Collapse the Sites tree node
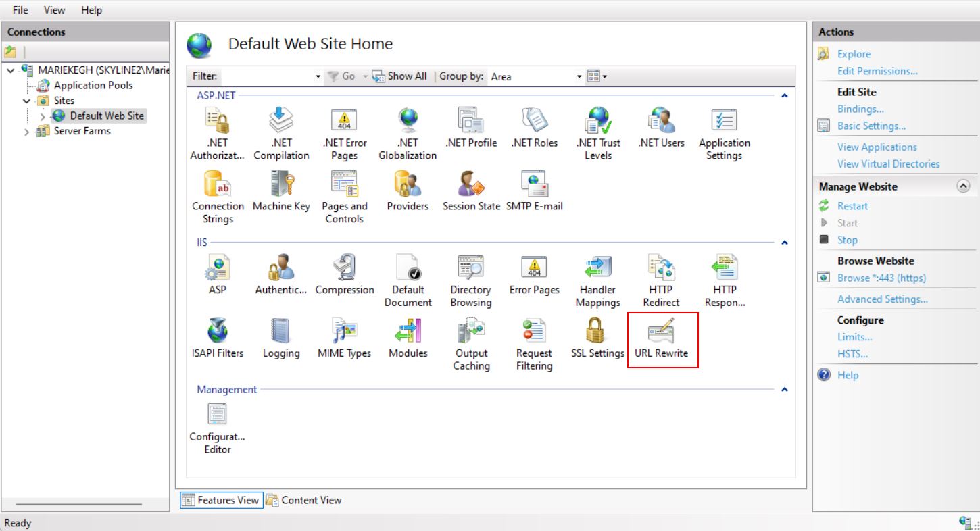Image resolution: width=980 pixels, height=531 pixels. pos(27,101)
